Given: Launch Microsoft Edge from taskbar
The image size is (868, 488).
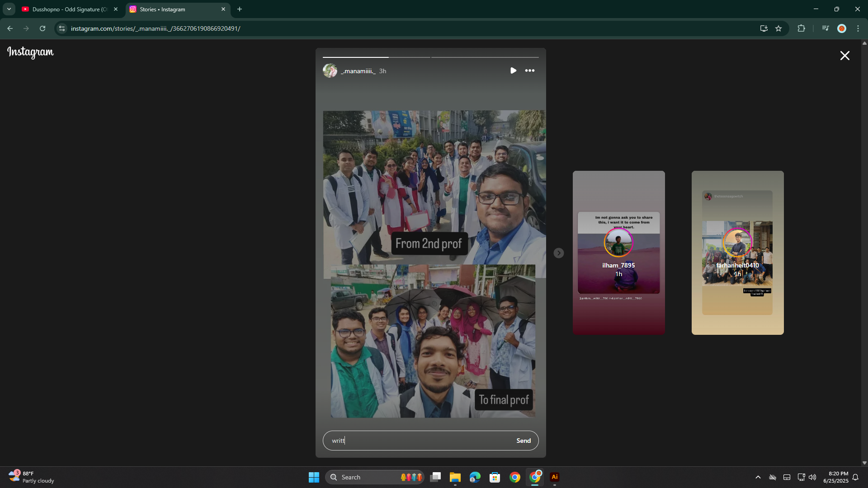Looking at the screenshot, I should pyautogui.click(x=475, y=477).
